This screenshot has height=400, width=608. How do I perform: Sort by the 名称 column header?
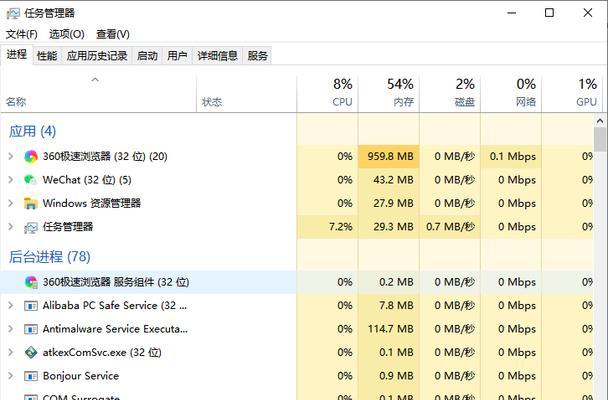pyautogui.click(x=98, y=93)
